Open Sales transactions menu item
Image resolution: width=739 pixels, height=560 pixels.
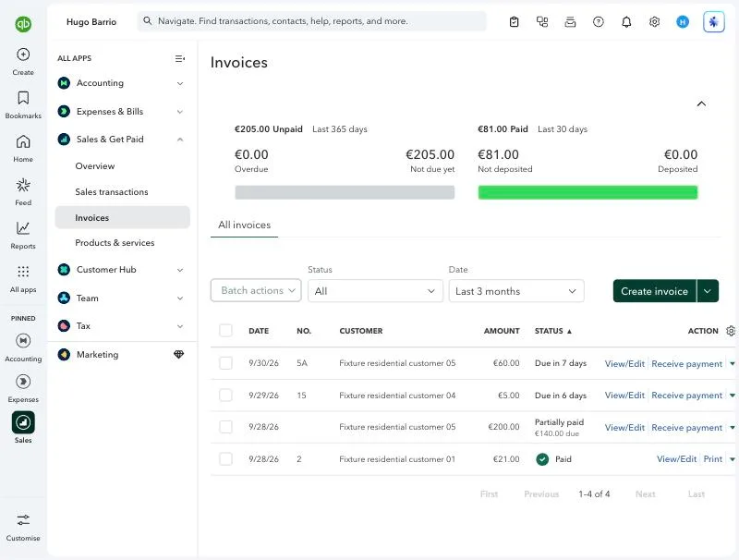[x=112, y=192]
